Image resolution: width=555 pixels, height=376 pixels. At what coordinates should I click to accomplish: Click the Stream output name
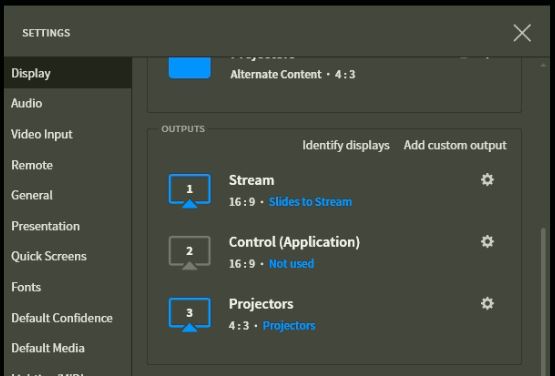(251, 180)
